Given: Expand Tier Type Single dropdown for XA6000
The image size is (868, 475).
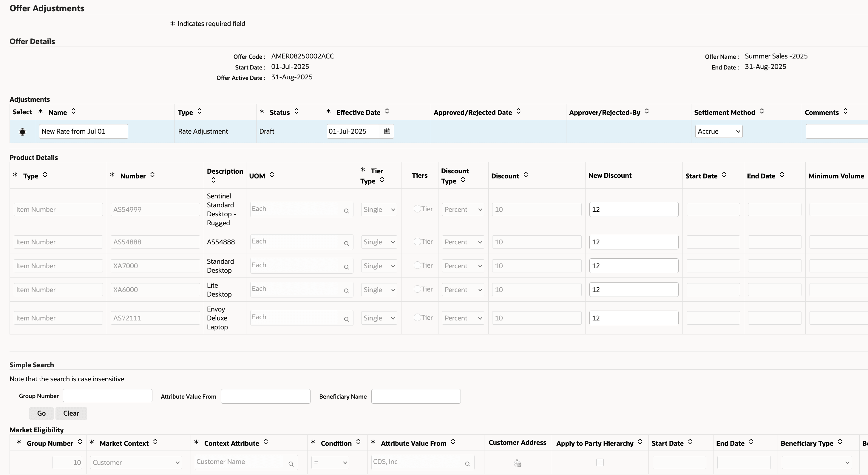Looking at the screenshot, I should (379, 290).
